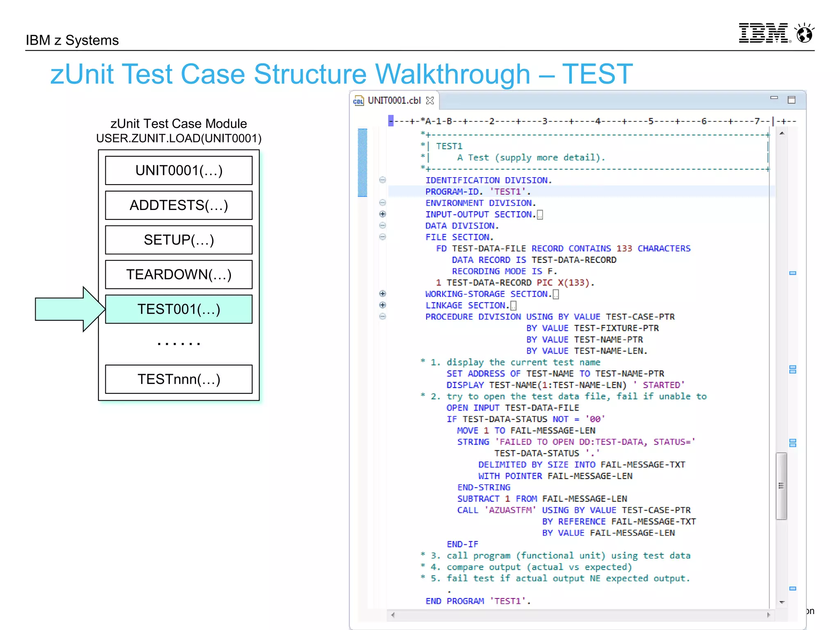Collapse the IDENTIFICATION DIVISION fold
The width and height of the screenshot is (840, 630).
point(382,180)
